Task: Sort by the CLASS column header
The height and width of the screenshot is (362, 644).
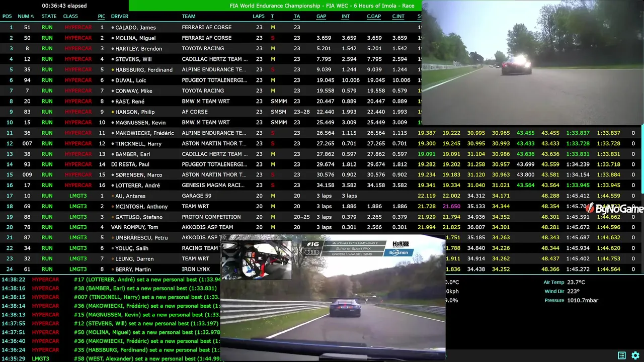Action: coord(70,16)
